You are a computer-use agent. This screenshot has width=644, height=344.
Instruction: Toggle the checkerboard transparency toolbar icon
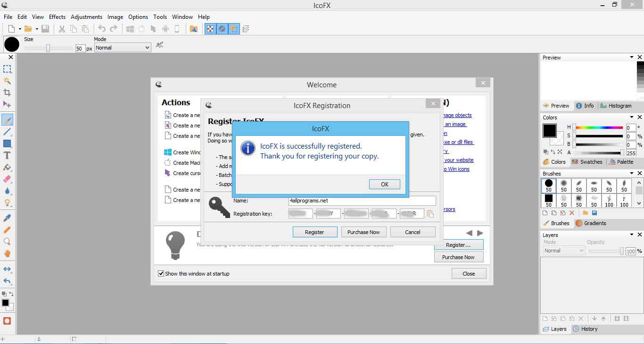210,29
